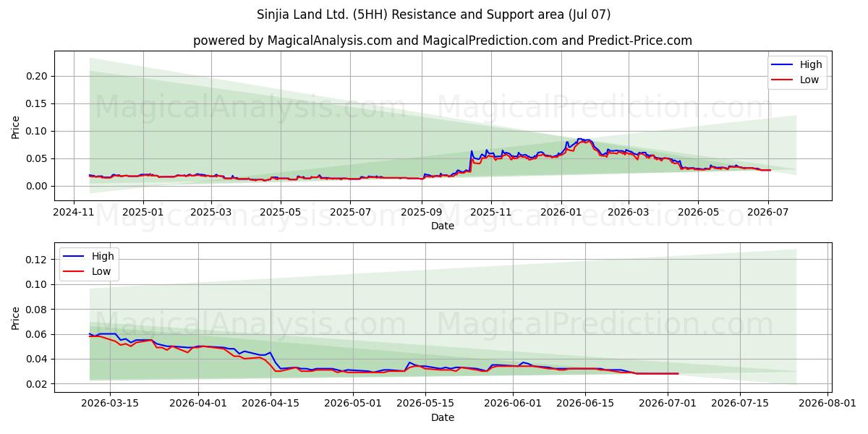Click the '0.10' y-axis tick in bottom chart
Viewport: 868px width, 434px height.
(x=38, y=284)
